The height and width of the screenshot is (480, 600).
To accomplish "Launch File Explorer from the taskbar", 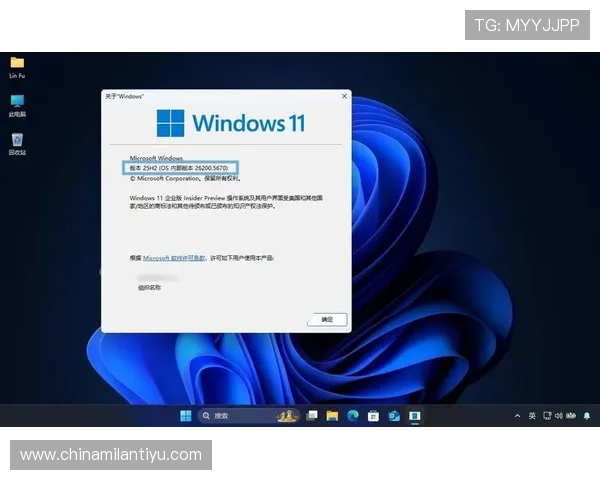I will click(x=332, y=416).
